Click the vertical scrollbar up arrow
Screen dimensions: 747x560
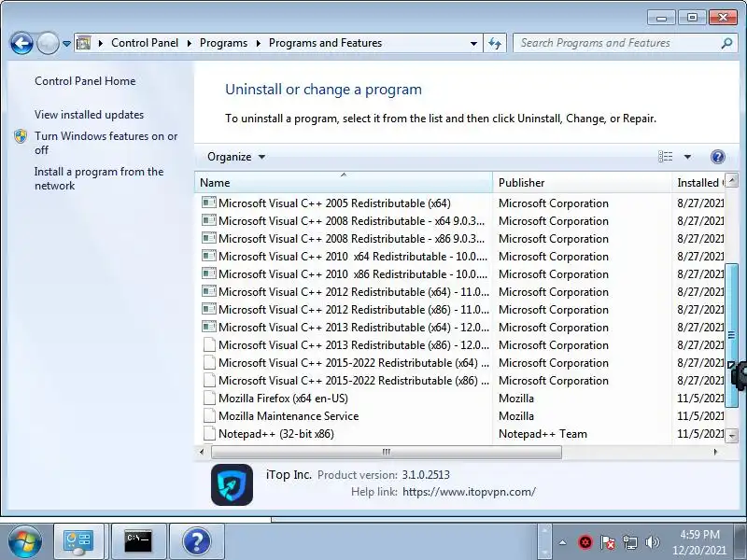coord(731,180)
